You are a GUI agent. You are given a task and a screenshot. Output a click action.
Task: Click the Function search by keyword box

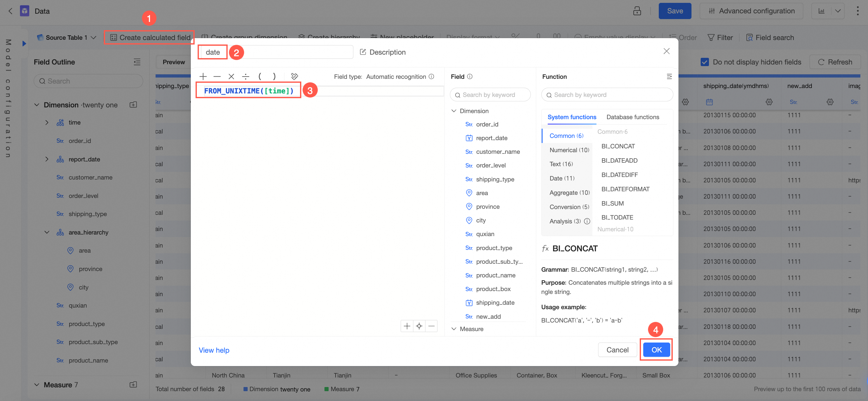[607, 95]
